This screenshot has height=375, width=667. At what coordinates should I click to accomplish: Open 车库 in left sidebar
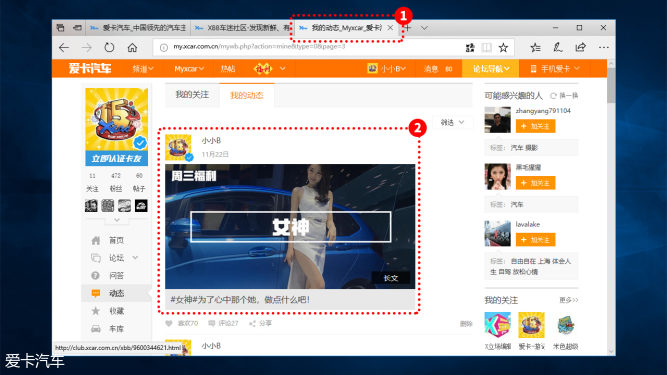point(117,329)
